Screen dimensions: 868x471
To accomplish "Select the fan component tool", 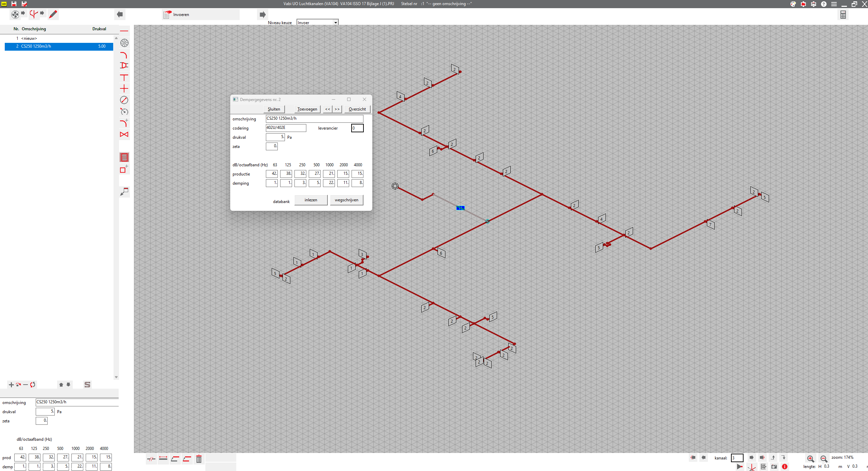I will click(124, 43).
